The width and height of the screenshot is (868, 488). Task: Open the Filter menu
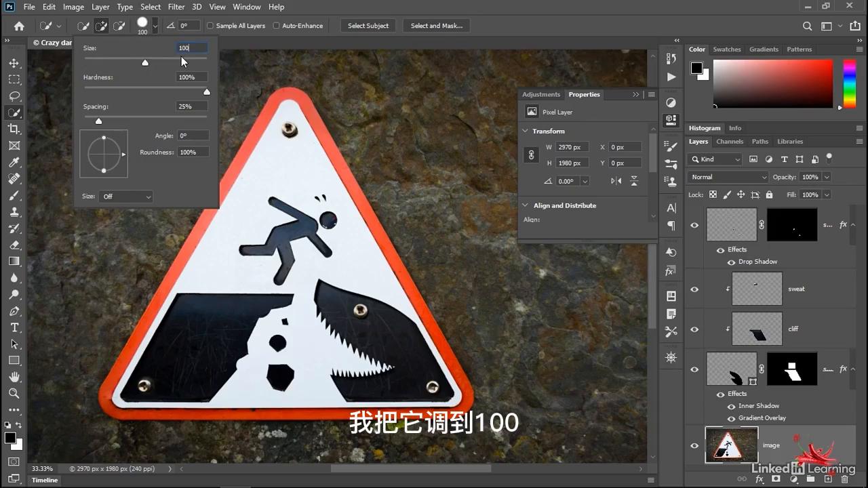coord(176,7)
